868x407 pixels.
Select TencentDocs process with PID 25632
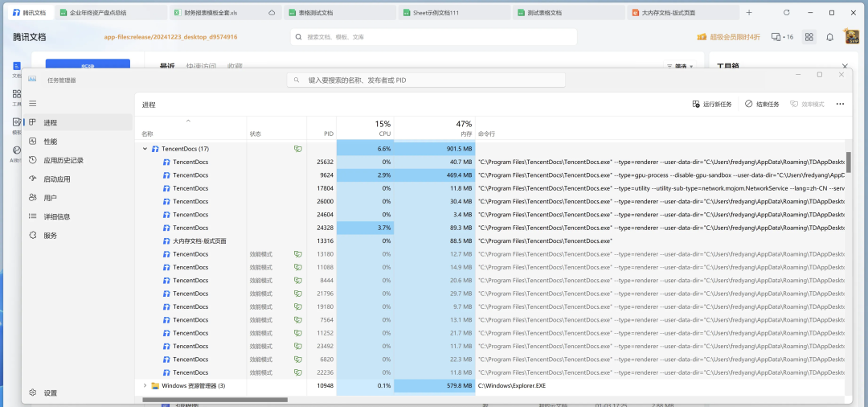click(x=490, y=162)
